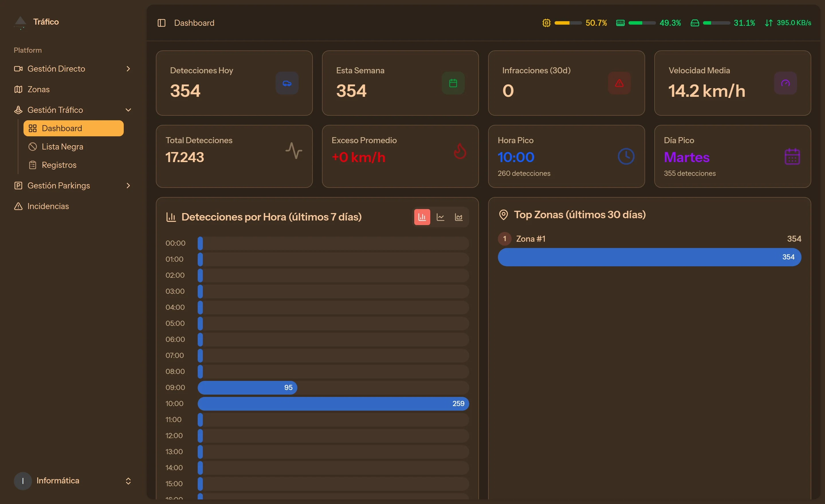This screenshot has height=504, width=825.
Task: Click the flame icon in Exceso Promedio
Action: (x=460, y=151)
